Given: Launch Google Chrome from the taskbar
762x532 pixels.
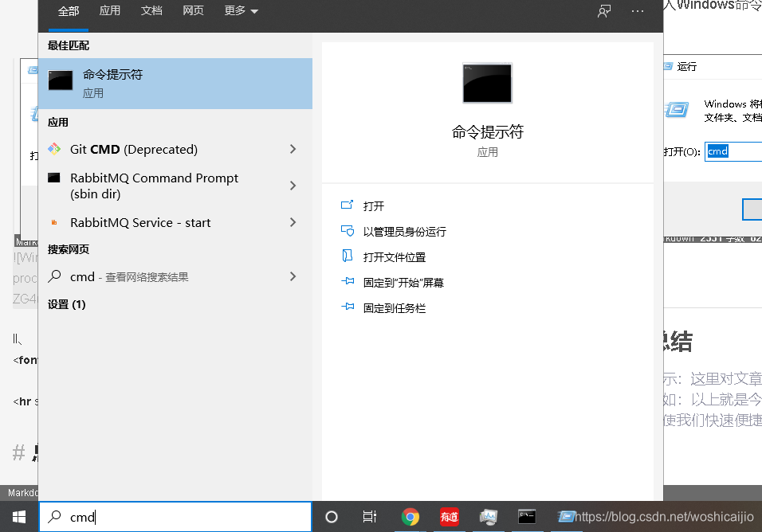Looking at the screenshot, I should (410, 518).
